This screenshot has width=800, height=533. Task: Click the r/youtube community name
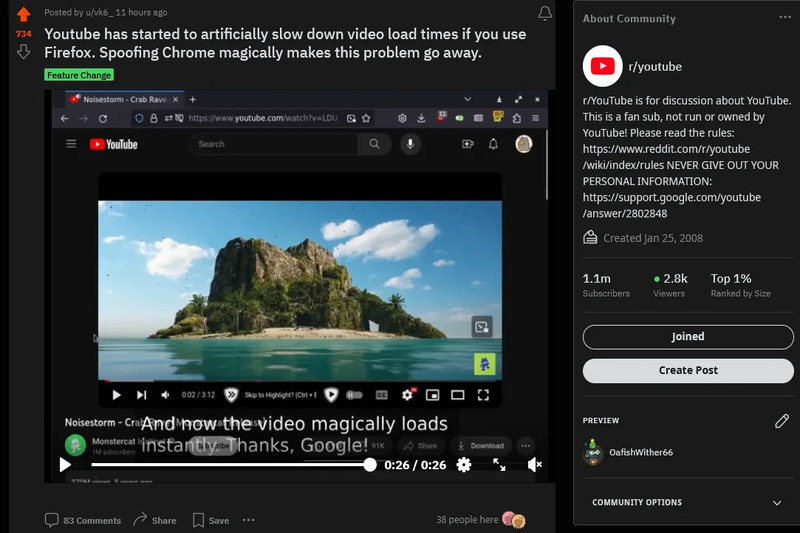tap(655, 67)
